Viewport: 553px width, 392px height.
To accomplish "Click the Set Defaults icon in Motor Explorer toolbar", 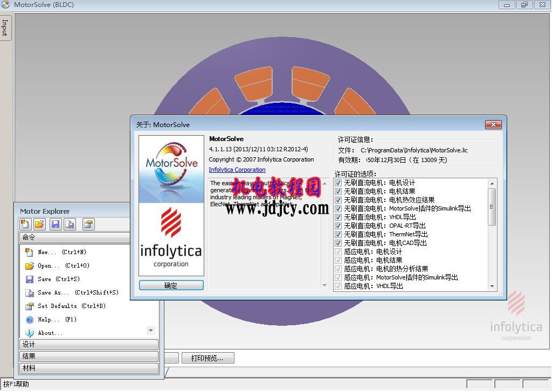I will [88, 224].
